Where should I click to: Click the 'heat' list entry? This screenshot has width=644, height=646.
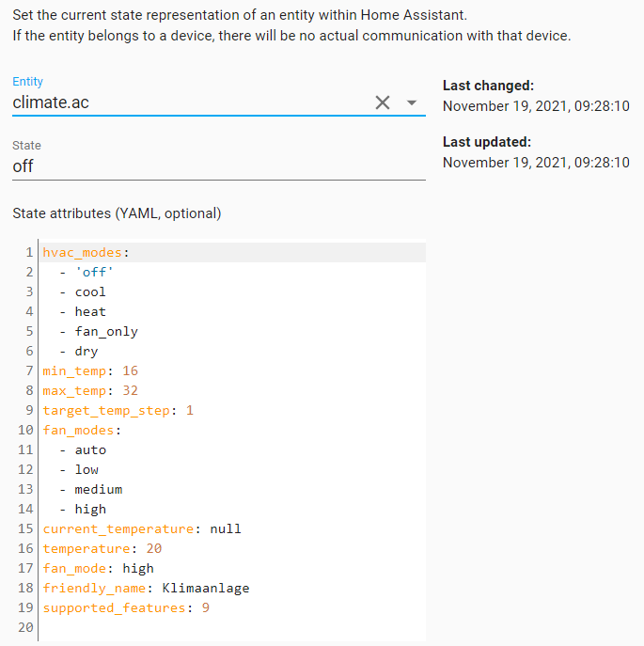point(90,311)
